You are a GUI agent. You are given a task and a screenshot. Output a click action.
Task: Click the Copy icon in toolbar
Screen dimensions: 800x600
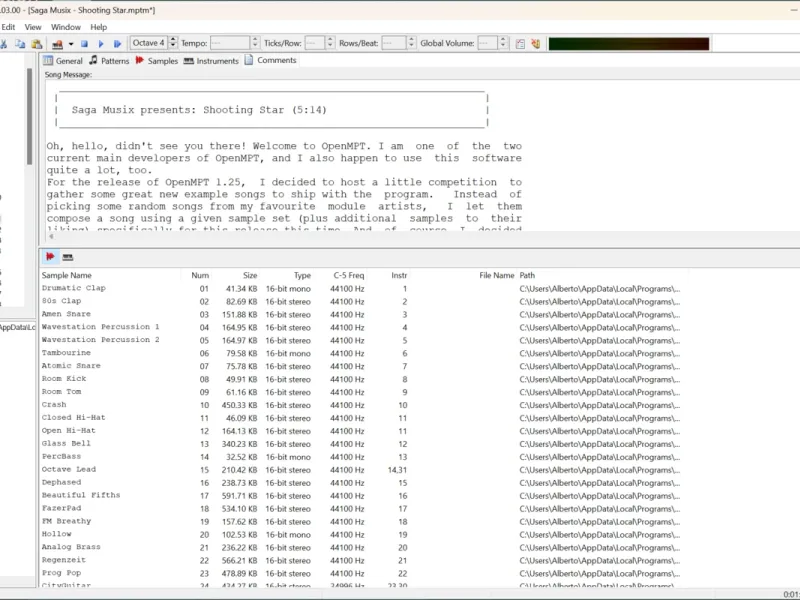[20, 44]
